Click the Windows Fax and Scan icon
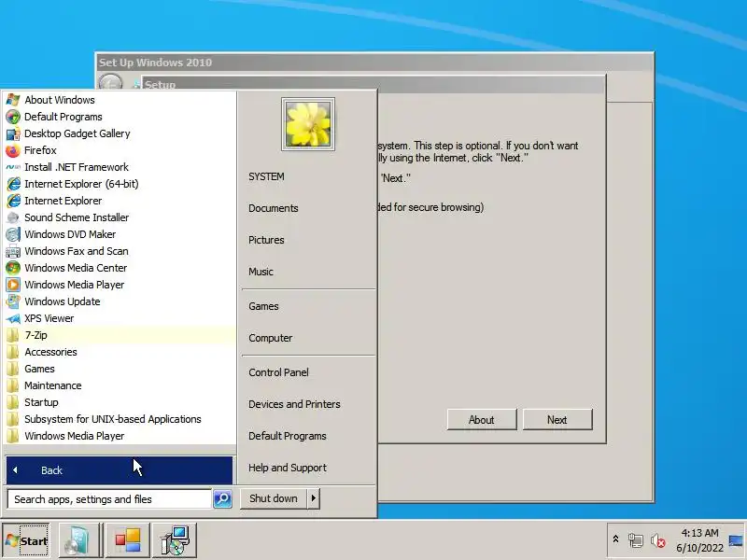The height and width of the screenshot is (560, 747). [13, 251]
